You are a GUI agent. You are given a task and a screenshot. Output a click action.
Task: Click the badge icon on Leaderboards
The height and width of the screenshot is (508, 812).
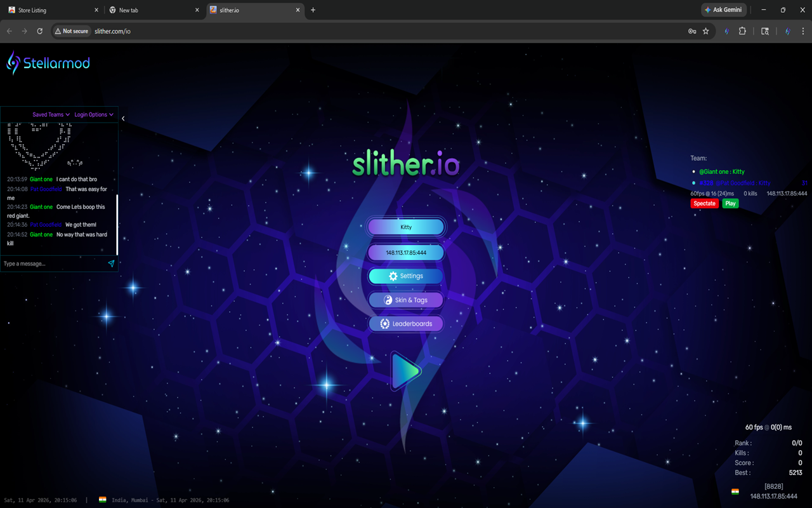(x=384, y=324)
